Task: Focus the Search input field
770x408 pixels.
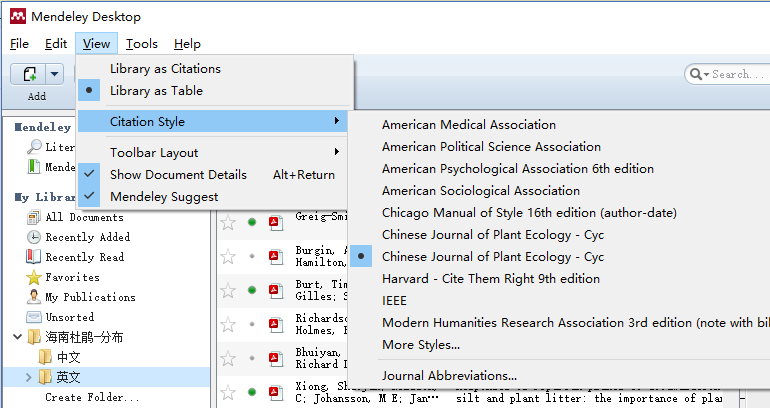Action: (738, 74)
